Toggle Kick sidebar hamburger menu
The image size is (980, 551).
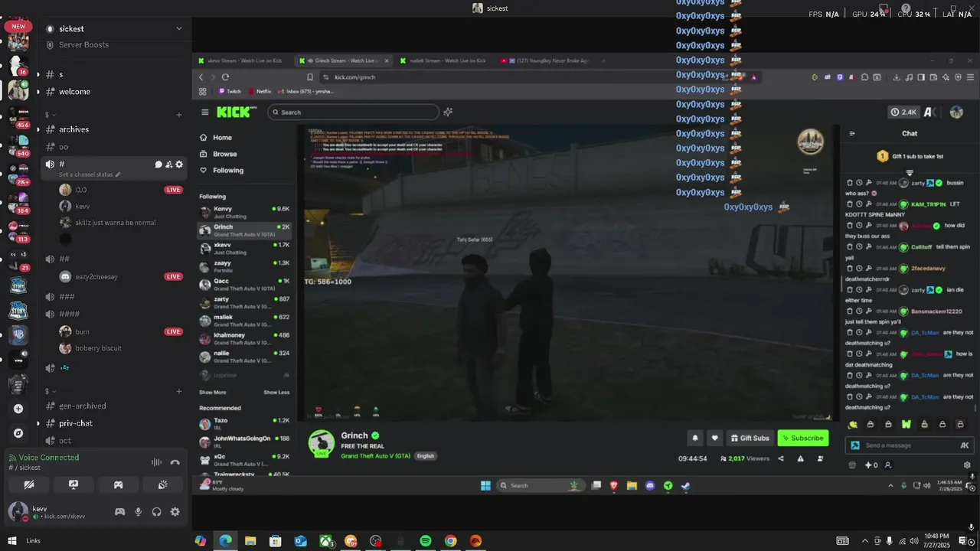pos(204,112)
